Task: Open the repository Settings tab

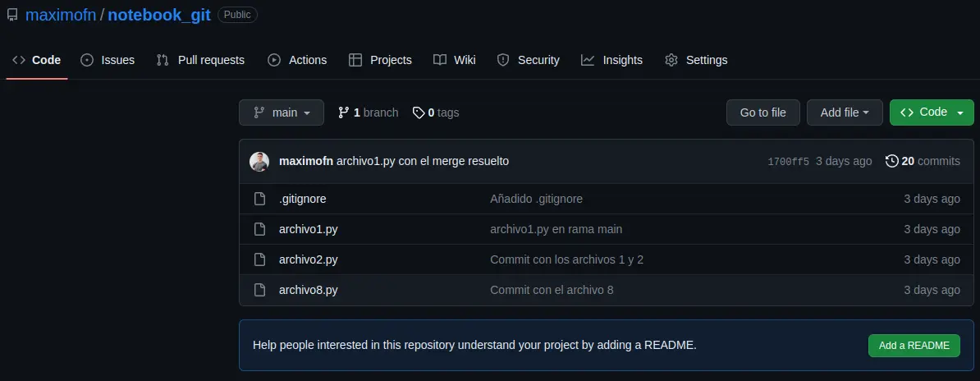Action: (696, 60)
